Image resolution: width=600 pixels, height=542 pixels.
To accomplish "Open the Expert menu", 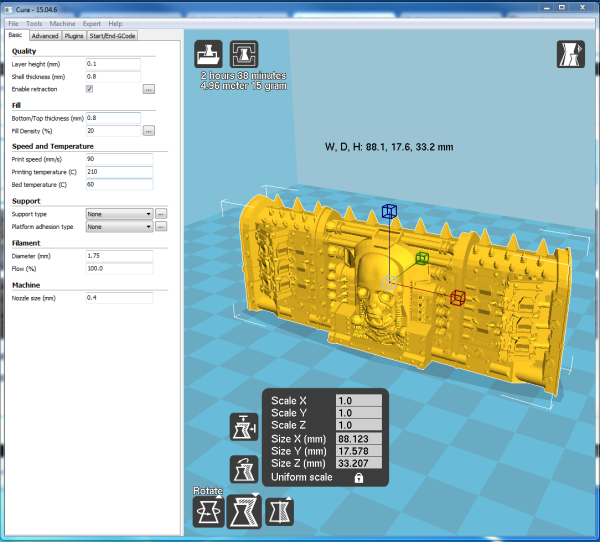I will (x=91, y=24).
